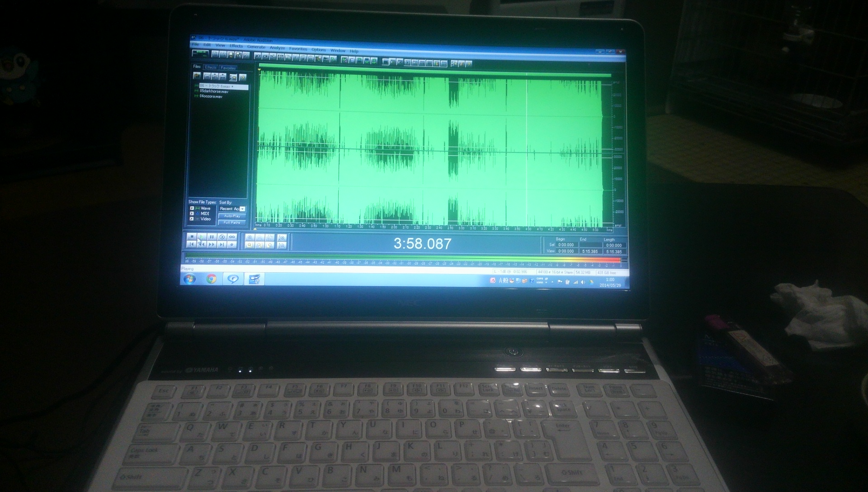Open Google Chrome from the taskbar

point(211,279)
